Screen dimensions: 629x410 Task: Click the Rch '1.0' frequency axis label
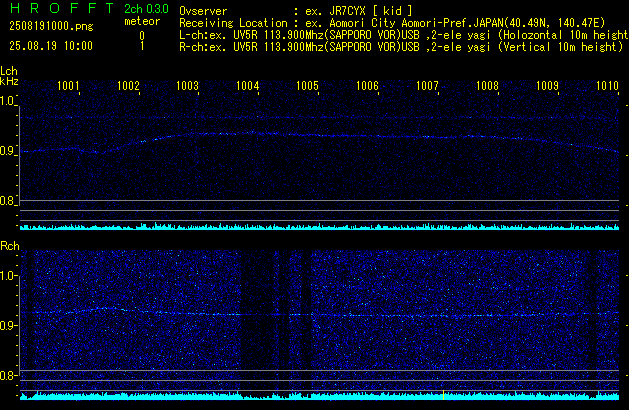coord(8,276)
